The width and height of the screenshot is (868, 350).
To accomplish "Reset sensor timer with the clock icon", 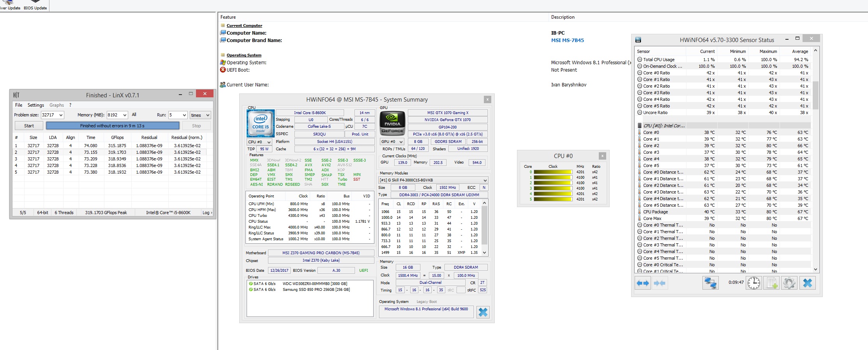I will pos(754,283).
